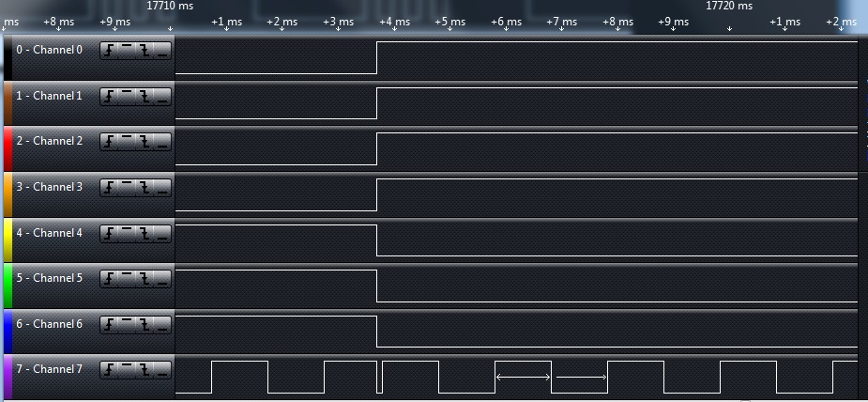Set low level trigger on Channel 2

[x=162, y=143]
